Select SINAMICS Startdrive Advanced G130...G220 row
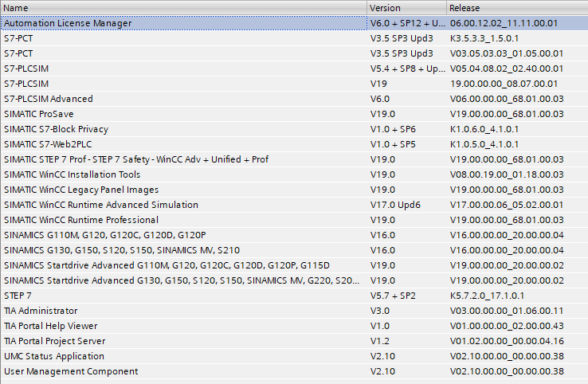Viewport: 588px width, 384px height. (x=294, y=280)
